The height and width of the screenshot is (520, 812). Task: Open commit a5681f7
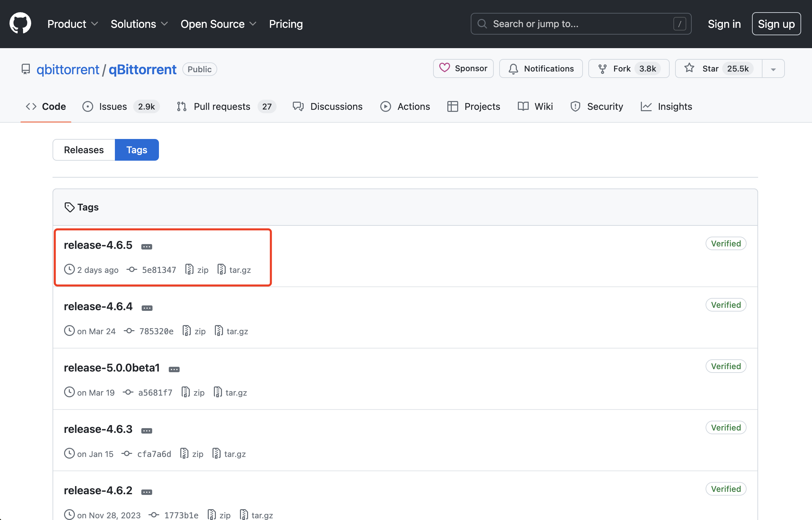148,393
